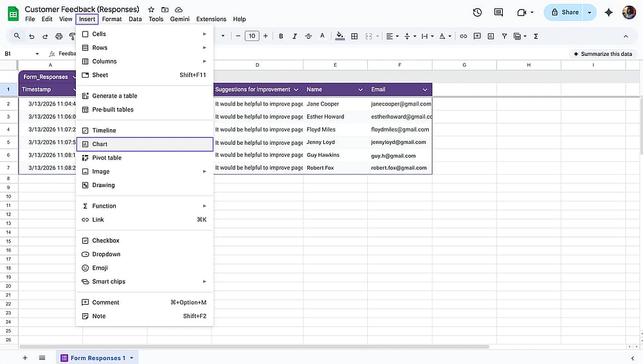
Task: Choose Checkbox from the Insert menu
Action: point(145,241)
